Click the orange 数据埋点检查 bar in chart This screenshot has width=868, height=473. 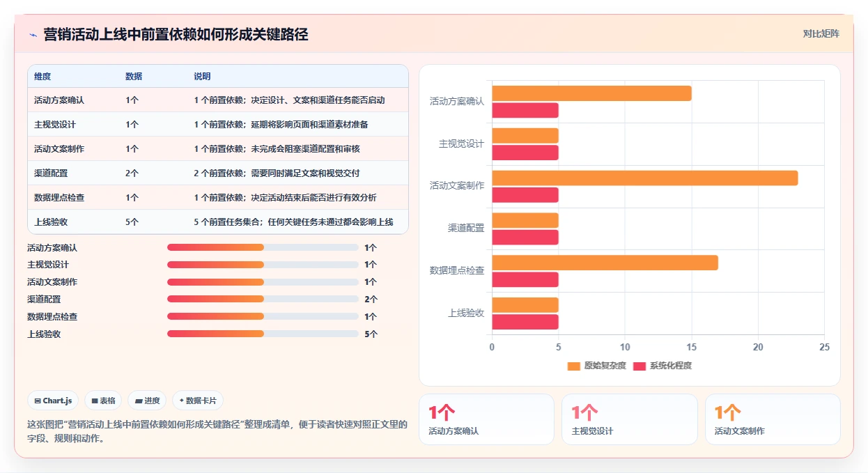click(605, 263)
